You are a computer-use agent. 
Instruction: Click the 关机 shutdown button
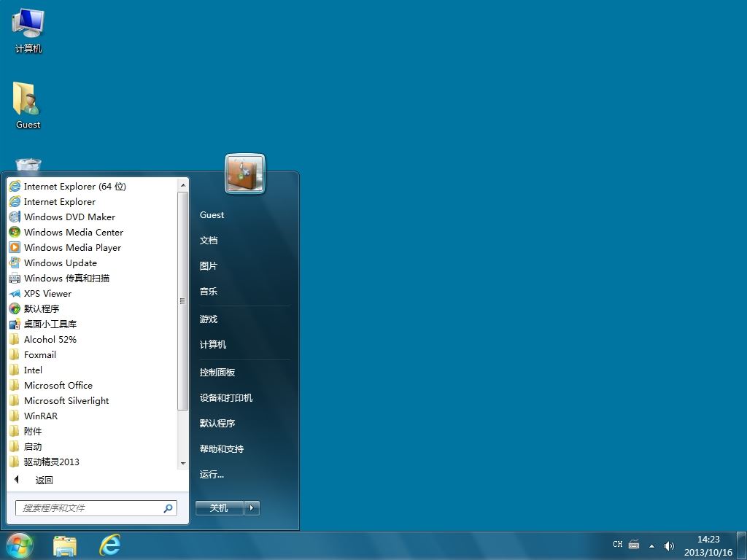tap(220, 508)
